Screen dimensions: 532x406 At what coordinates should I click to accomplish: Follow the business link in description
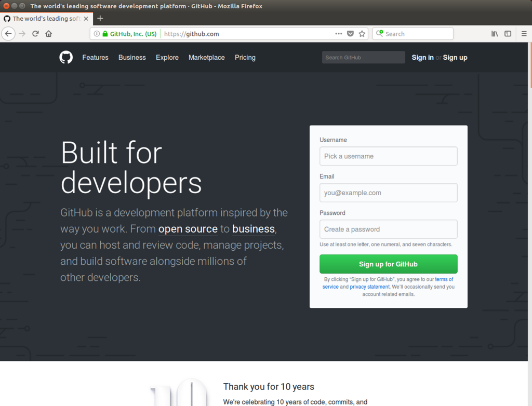(x=254, y=229)
